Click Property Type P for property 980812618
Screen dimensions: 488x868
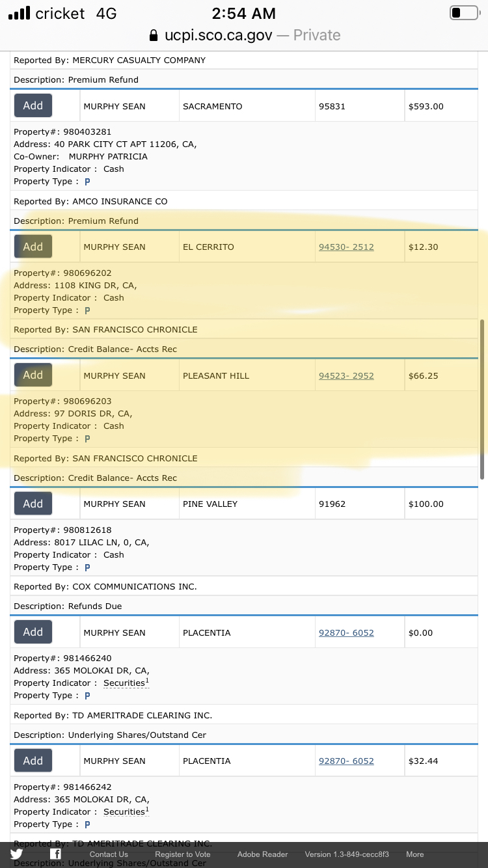tap(87, 567)
